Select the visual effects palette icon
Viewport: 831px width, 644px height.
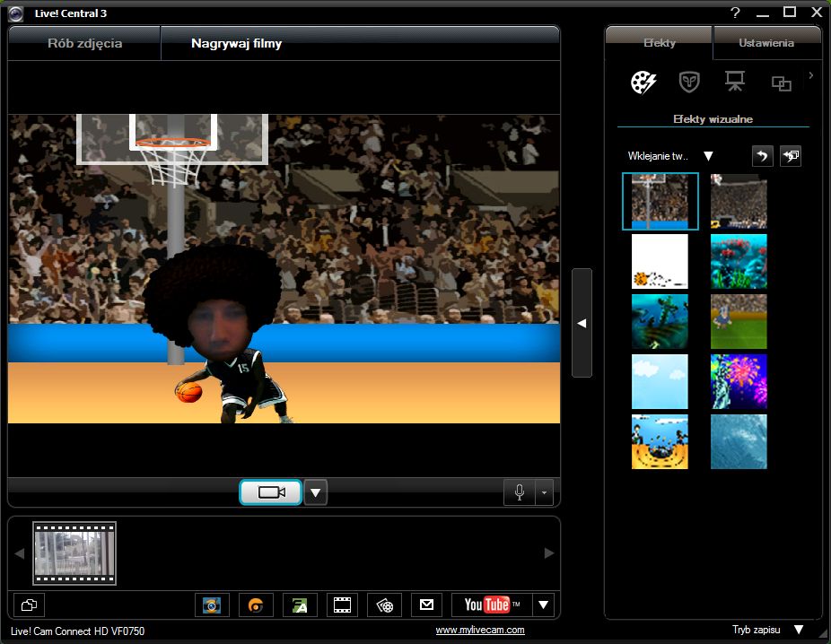coord(643,83)
